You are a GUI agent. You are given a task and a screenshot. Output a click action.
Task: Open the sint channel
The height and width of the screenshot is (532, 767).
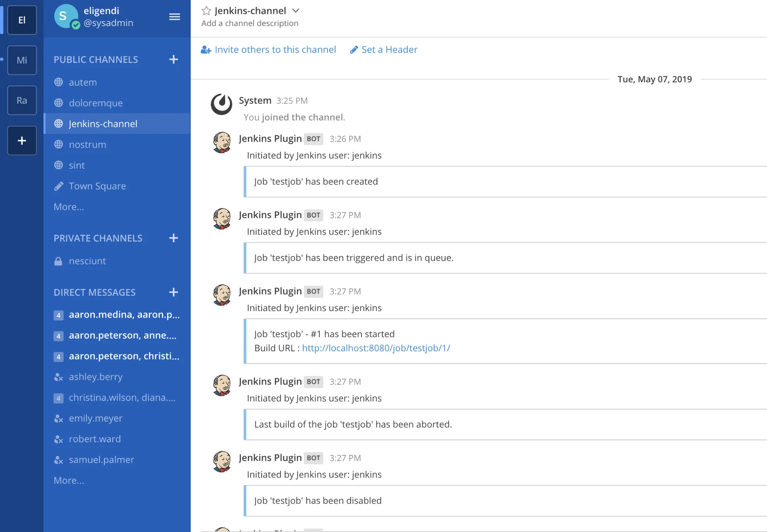pyautogui.click(x=117, y=165)
